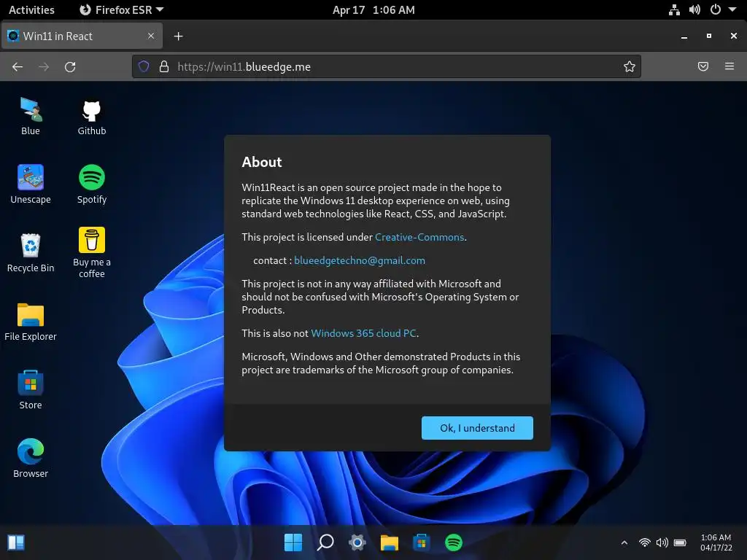747x560 pixels.
Task: Bookmark this page with the star
Action: (630, 66)
